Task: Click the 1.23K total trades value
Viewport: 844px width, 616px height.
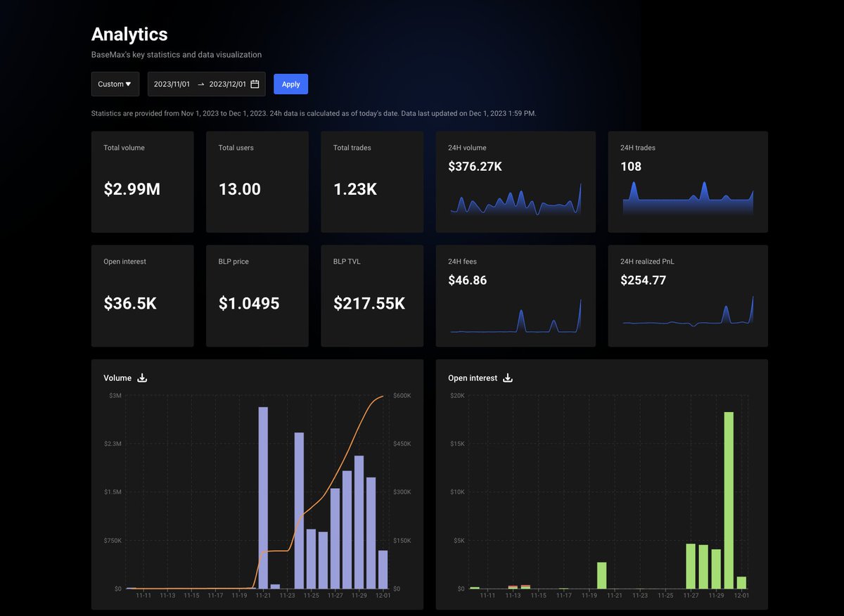Action: [x=355, y=189]
